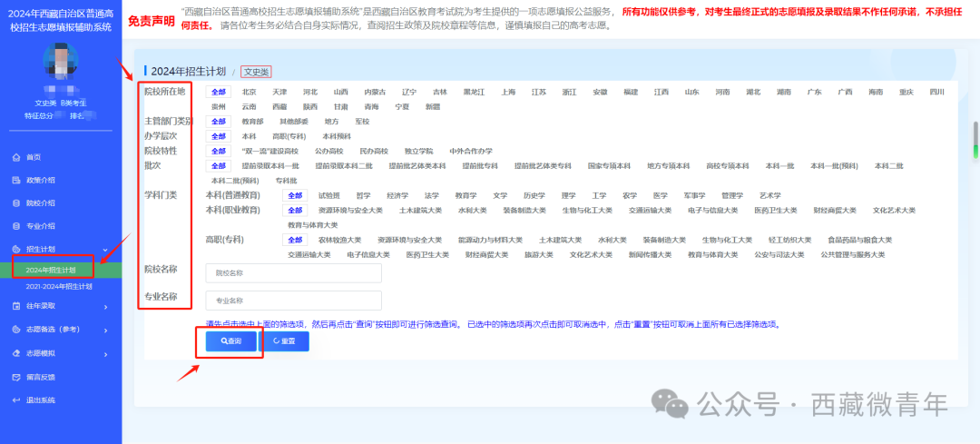The height and width of the screenshot is (444, 980).
Task: Expand the 志愿模拟 menu chevron
Action: pyautogui.click(x=105, y=353)
